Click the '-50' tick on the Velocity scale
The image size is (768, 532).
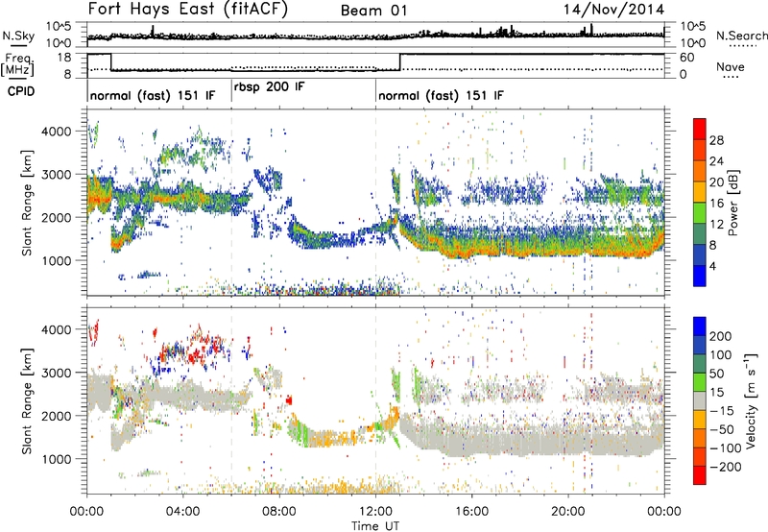[x=721, y=429]
